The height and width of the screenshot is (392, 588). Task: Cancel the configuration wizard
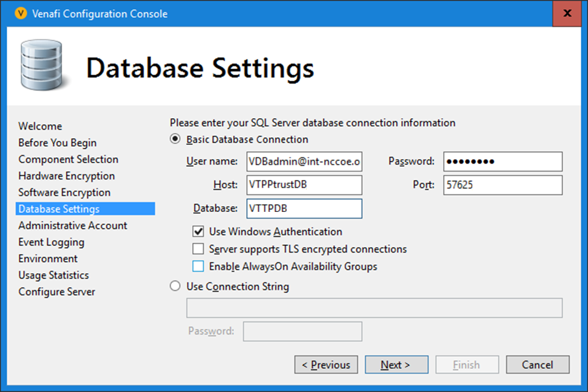[537, 365]
